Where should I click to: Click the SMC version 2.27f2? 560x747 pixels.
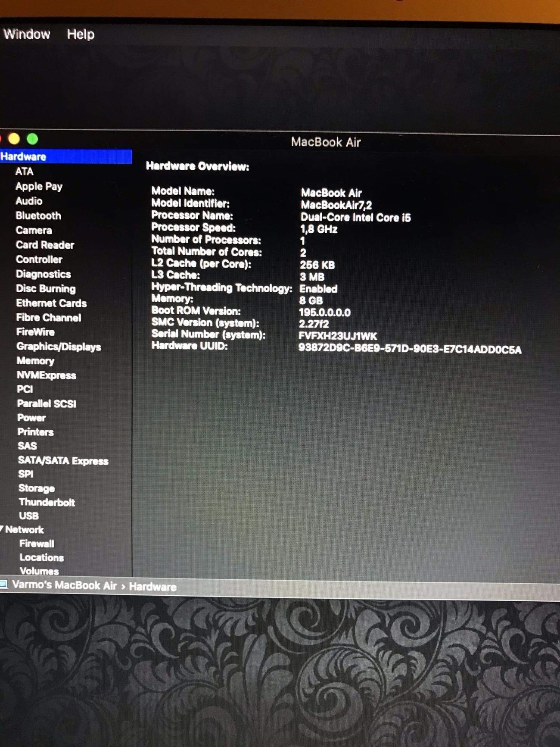[x=314, y=324]
